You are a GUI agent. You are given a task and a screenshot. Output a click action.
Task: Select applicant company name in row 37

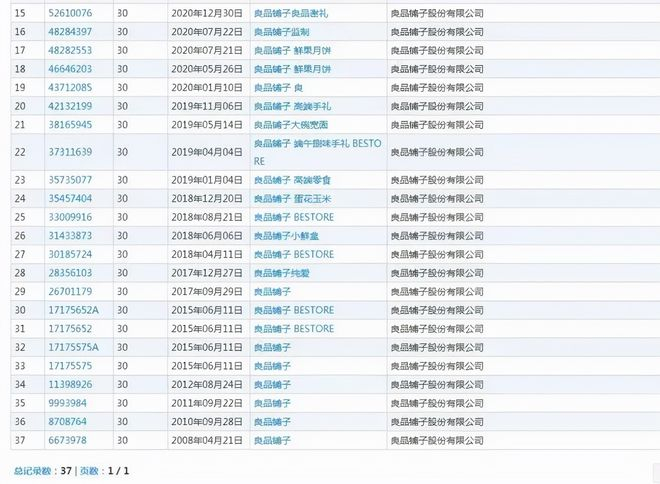tap(437, 440)
